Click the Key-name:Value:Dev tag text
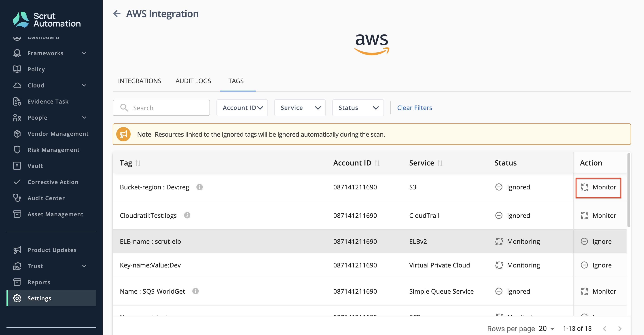 click(x=150, y=265)
